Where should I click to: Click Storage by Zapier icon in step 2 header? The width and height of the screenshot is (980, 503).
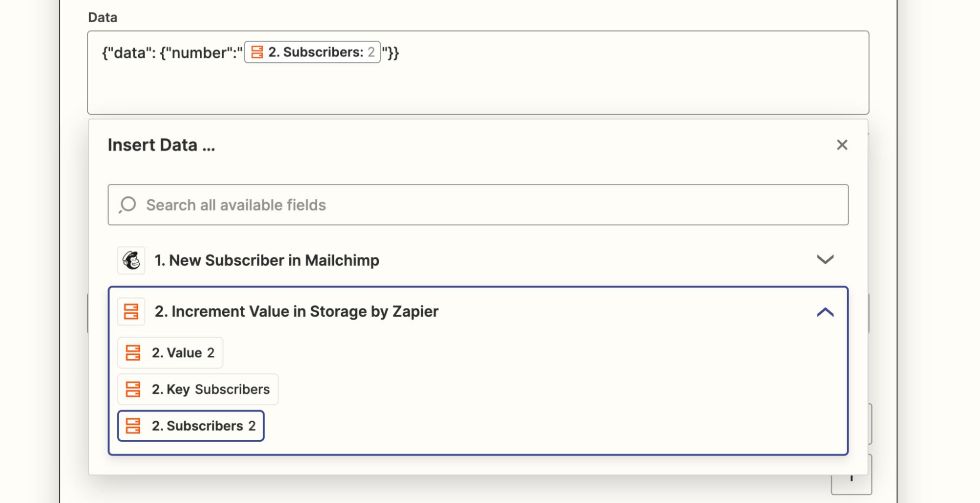pyautogui.click(x=131, y=311)
